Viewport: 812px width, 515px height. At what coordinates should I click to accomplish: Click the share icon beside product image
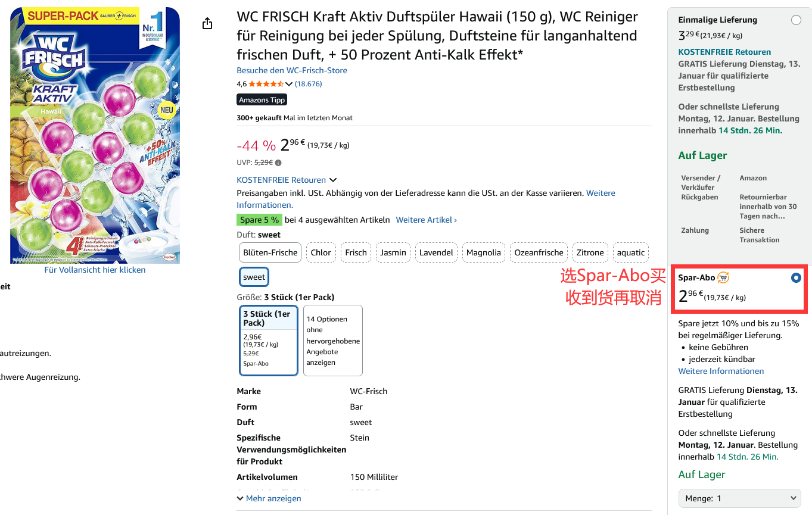207,23
